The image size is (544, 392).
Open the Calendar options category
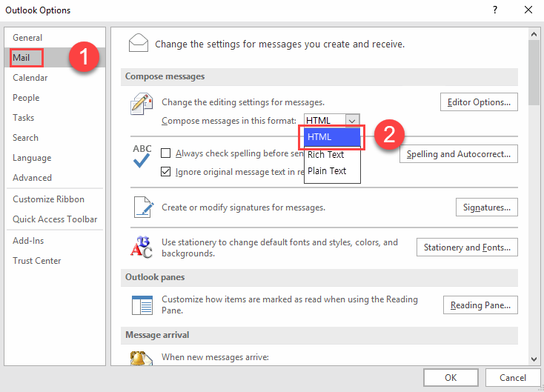[55, 78]
